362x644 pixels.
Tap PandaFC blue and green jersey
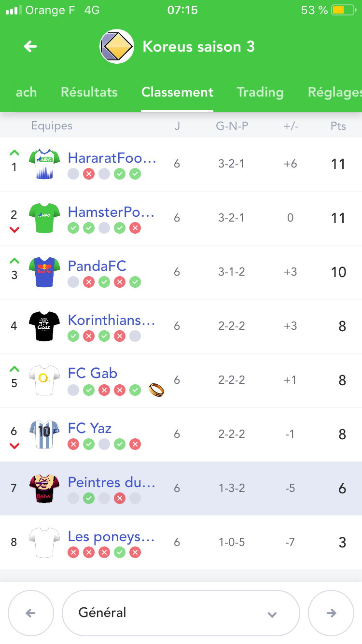click(44, 272)
